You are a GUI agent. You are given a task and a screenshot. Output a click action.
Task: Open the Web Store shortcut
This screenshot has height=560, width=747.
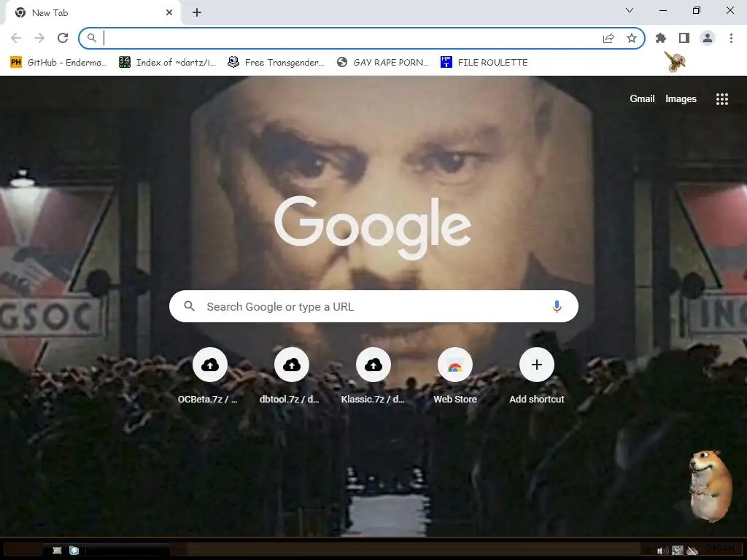(455, 376)
